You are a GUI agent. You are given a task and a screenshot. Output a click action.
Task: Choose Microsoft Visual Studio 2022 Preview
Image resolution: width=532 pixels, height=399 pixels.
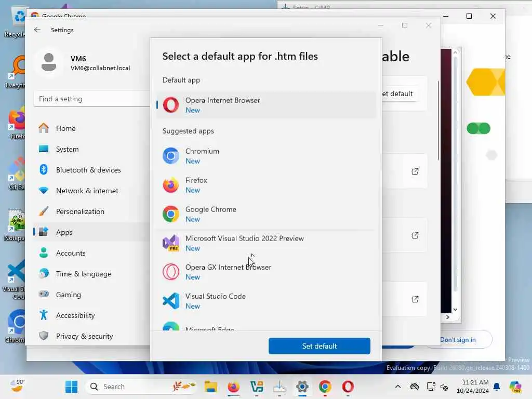(267, 243)
